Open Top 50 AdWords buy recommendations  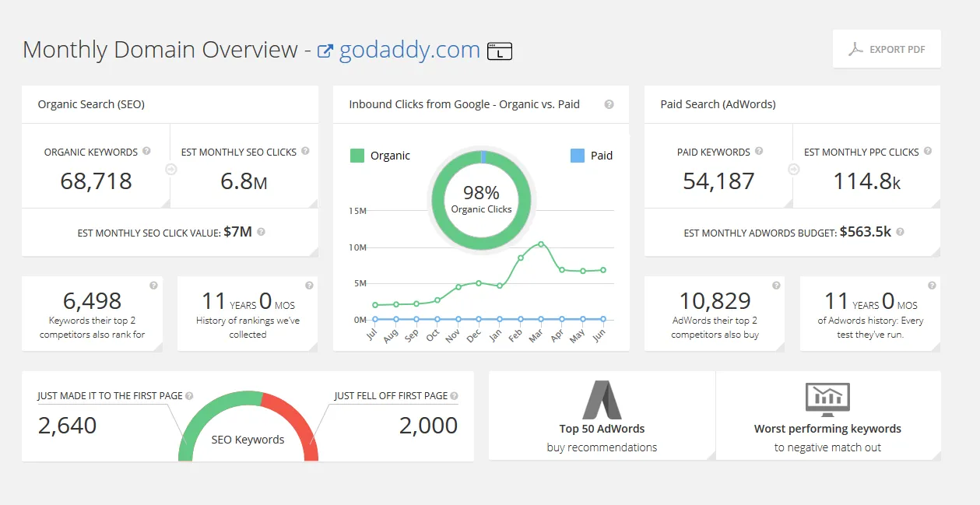(x=602, y=416)
